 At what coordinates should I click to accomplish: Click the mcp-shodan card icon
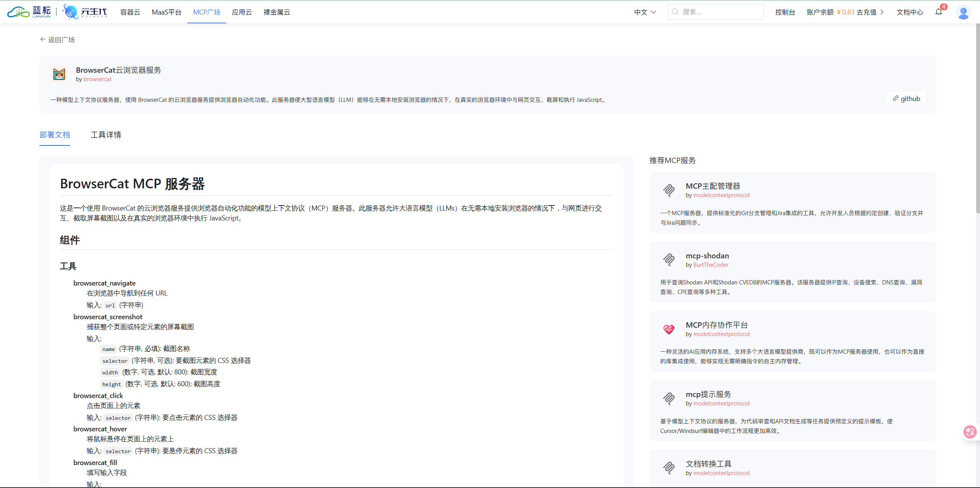coord(669,260)
